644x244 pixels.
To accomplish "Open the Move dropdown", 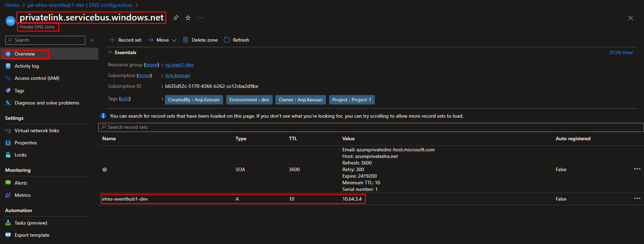I will click(x=162, y=40).
